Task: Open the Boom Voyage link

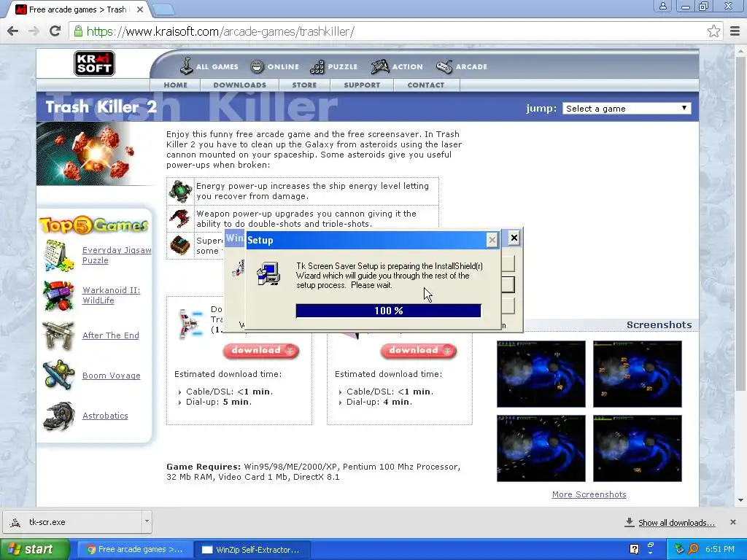Action: coord(111,376)
